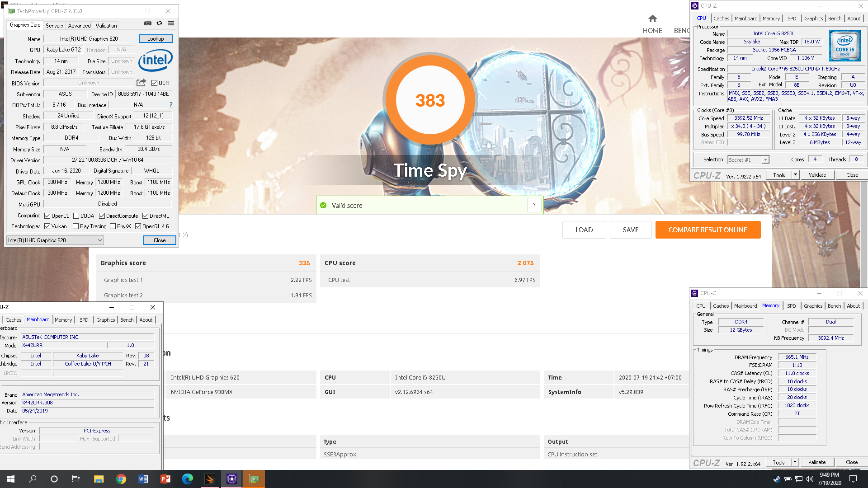Open Microsoft Word from taskbar

coord(143,479)
